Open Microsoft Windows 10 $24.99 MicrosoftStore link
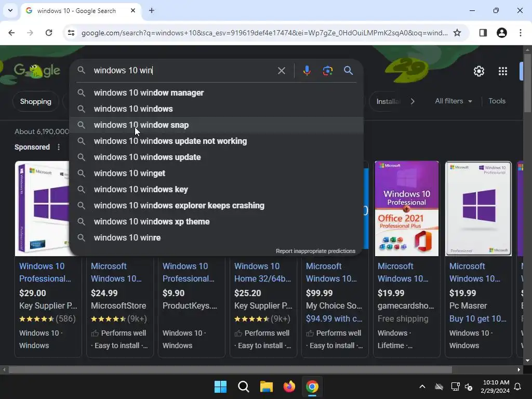 click(x=116, y=272)
